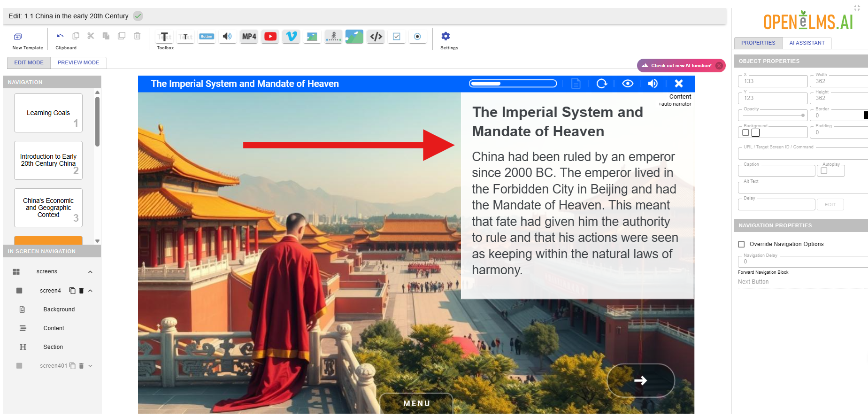
Task: Expand the screen401 node
Action: click(90, 366)
